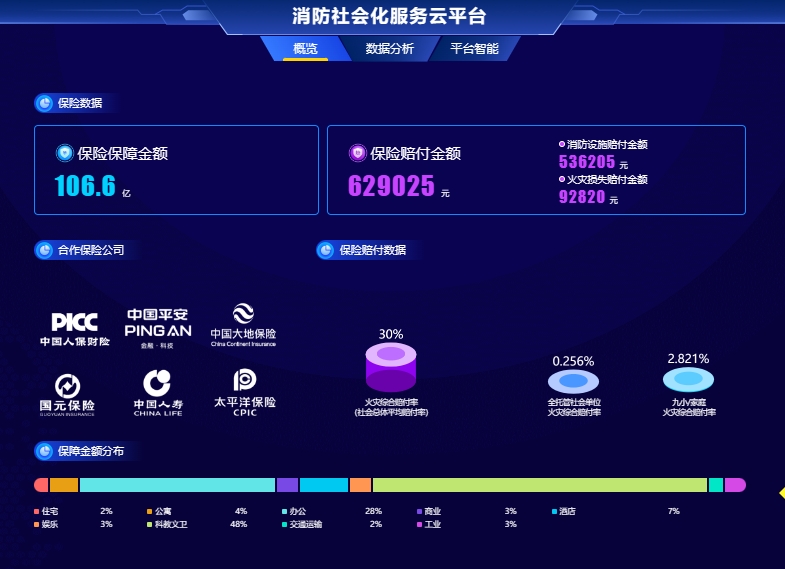The height and width of the screenshot is (569, 785).
Task: Toggle the 交通运输 legend entry
Action: point(303,524)
